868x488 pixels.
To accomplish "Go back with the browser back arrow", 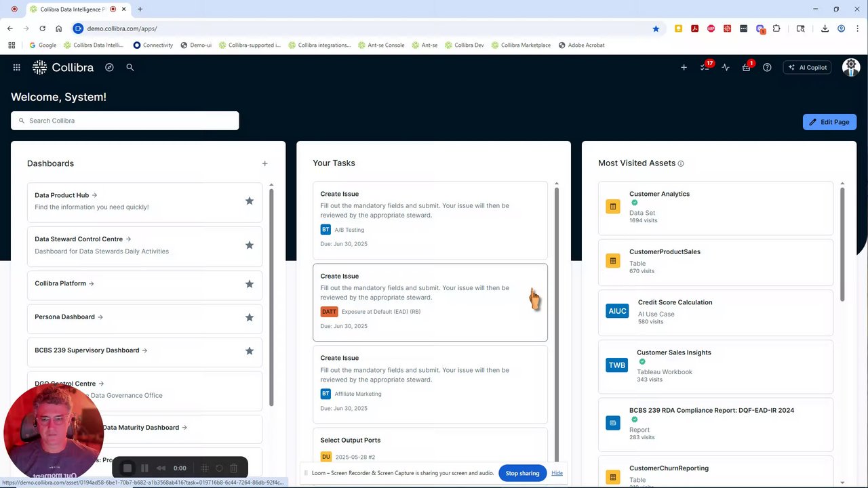I will [x=10, y=28].
